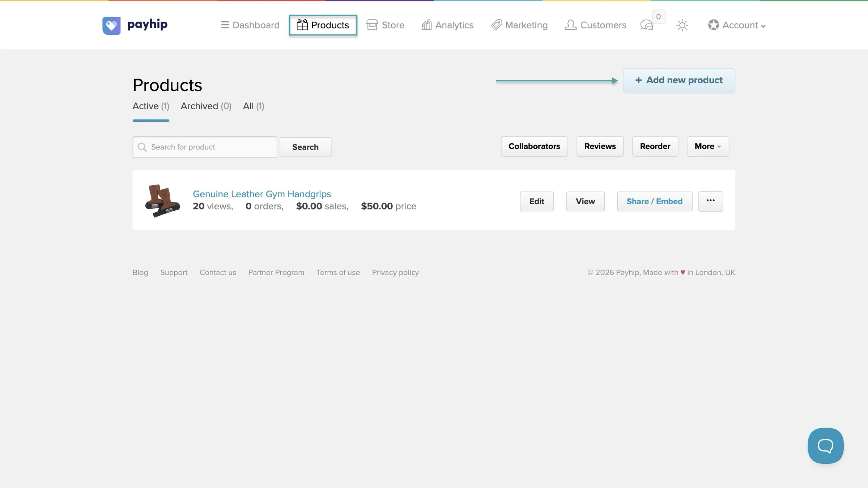Open the three-dots product options menu

coord(710,201)
